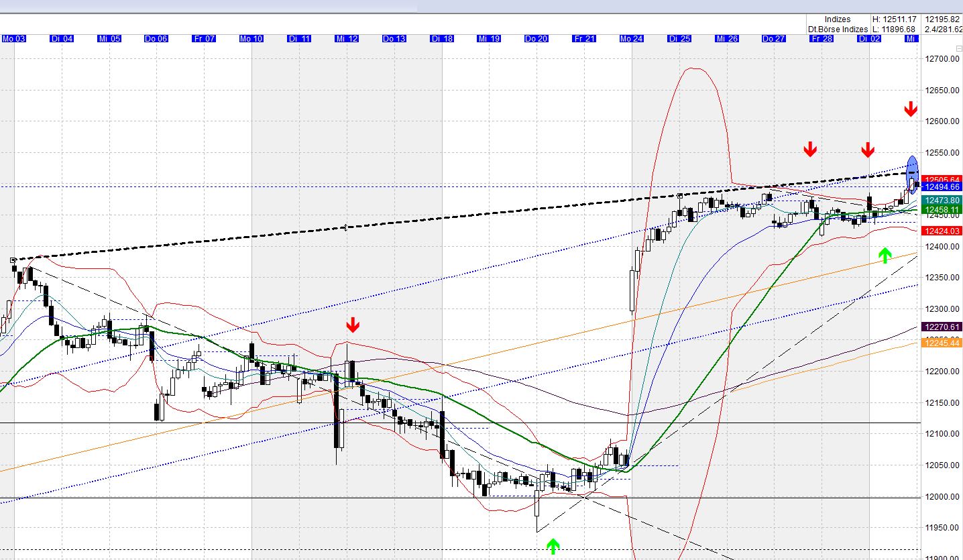Select the "Fr 21" date label
The width and height of the screenshot is (963, 560).
tap(584, 39)
